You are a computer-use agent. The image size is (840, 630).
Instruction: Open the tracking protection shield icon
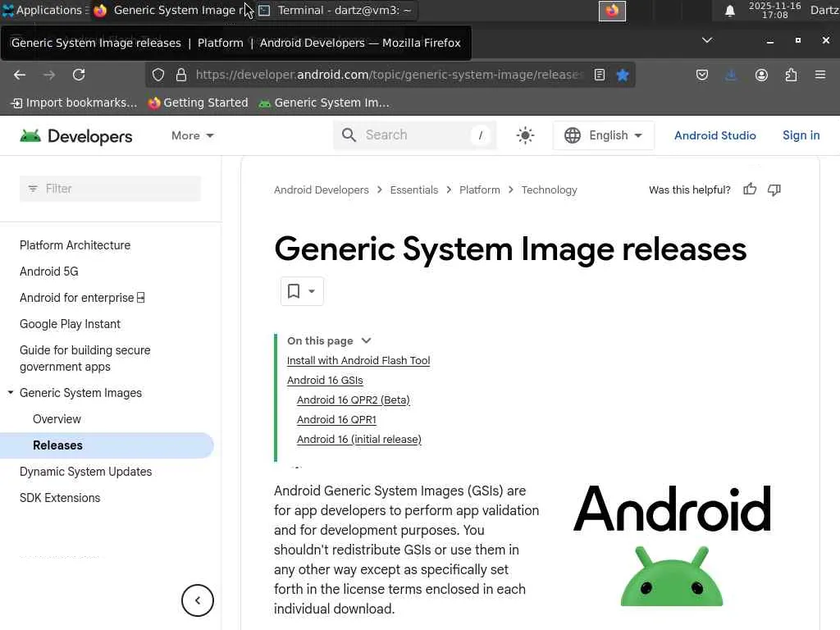pos(158,75)
